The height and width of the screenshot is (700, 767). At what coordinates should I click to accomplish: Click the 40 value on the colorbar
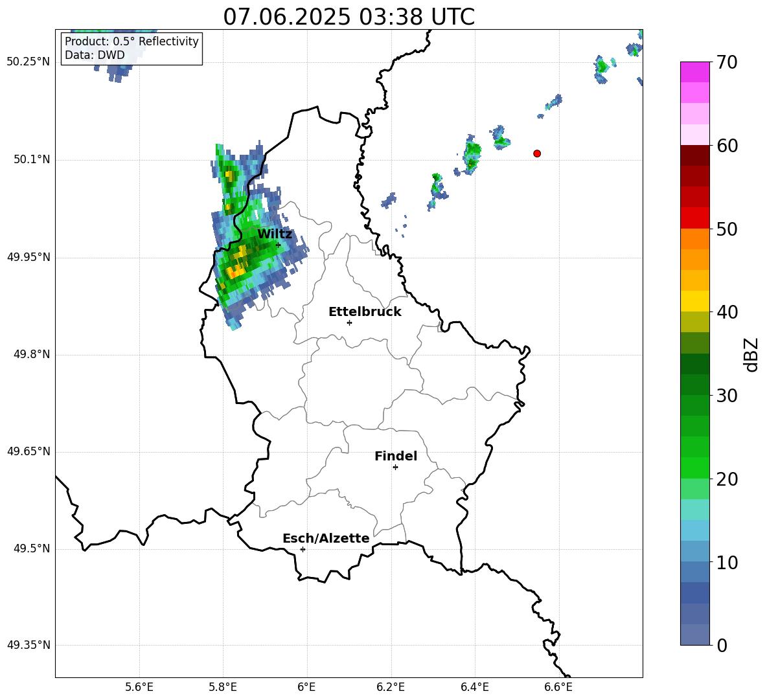coord(727,312)
